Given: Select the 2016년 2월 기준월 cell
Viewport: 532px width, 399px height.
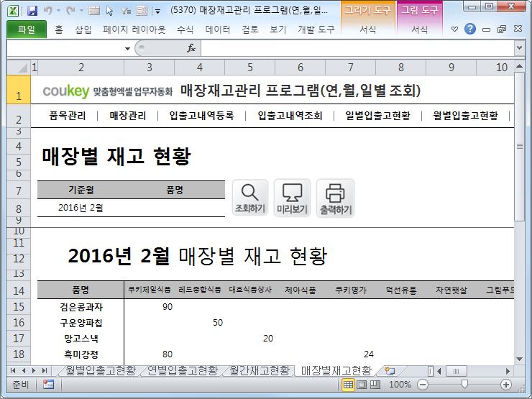Looking at the screenshot, I should pyautogui.click(x=81, y=208).
